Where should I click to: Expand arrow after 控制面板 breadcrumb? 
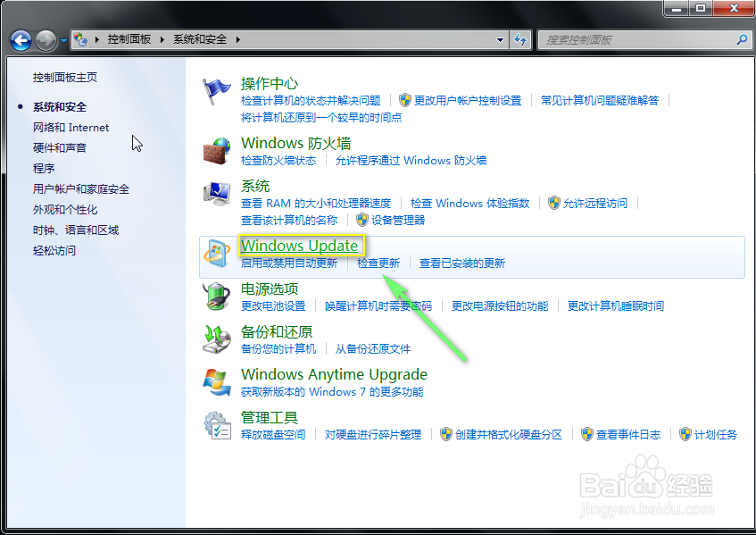tap(162, 39)
